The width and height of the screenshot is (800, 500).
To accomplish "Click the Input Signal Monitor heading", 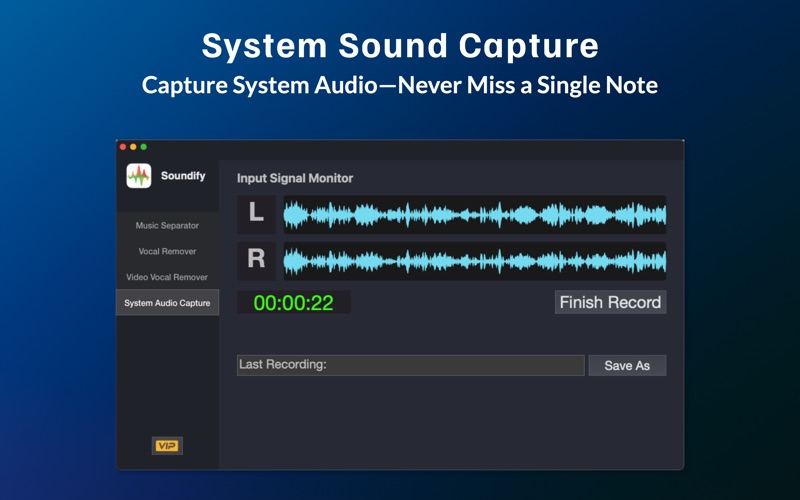I will coord(295,178).
